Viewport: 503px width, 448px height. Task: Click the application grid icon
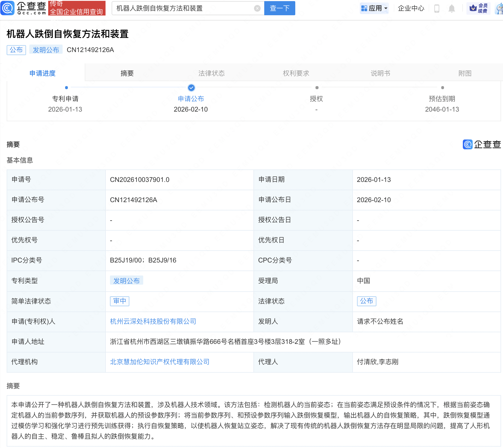[364, 8]
